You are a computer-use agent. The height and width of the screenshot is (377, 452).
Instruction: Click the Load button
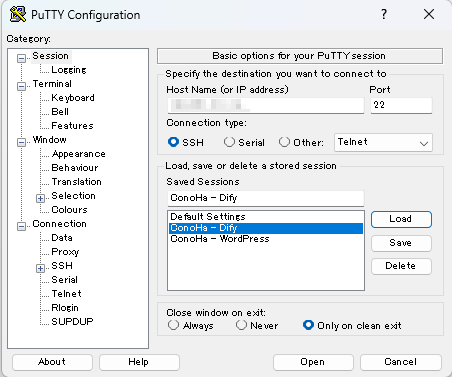pos(401,219)
